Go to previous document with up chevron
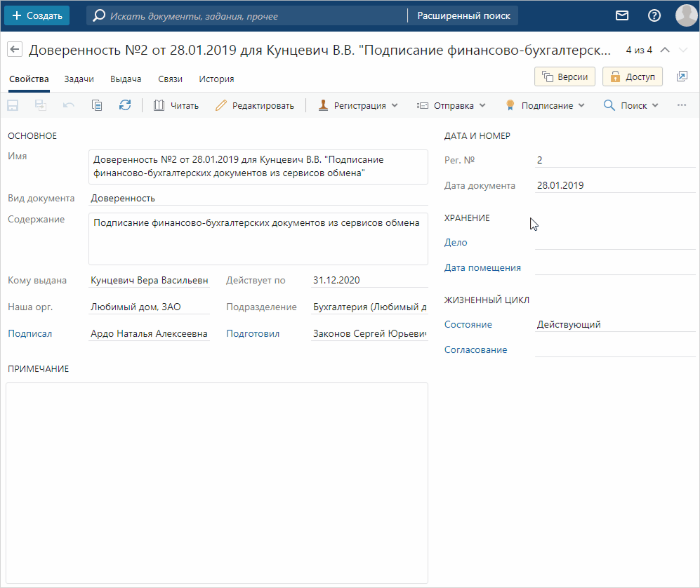The width and height of the screenshot is (700, 588). pyautogui.click(x=665, y=50)
